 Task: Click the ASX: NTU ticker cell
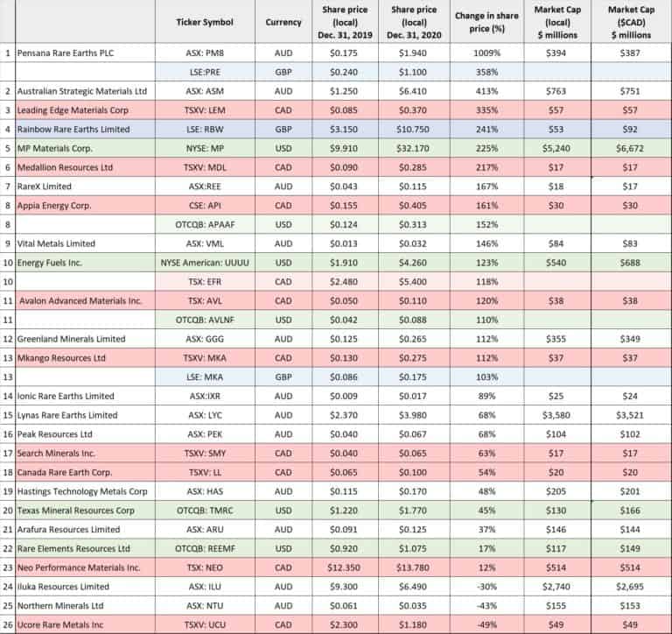(x=205, y=606)
